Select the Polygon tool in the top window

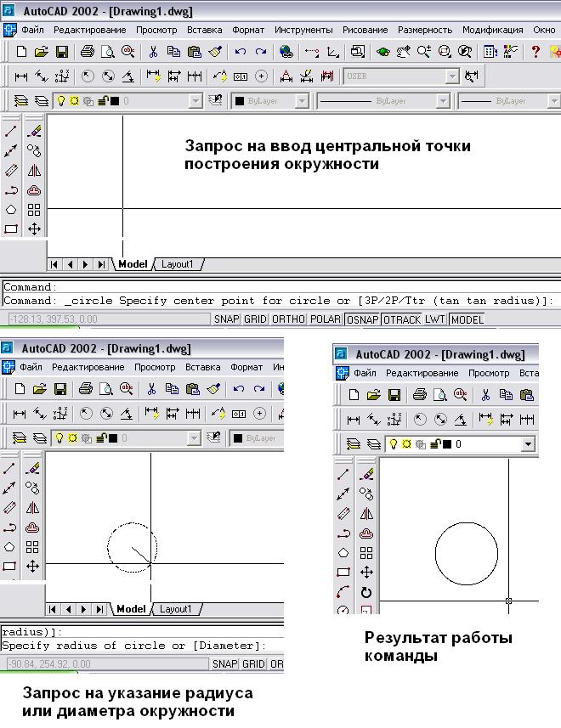pos(11,209)
